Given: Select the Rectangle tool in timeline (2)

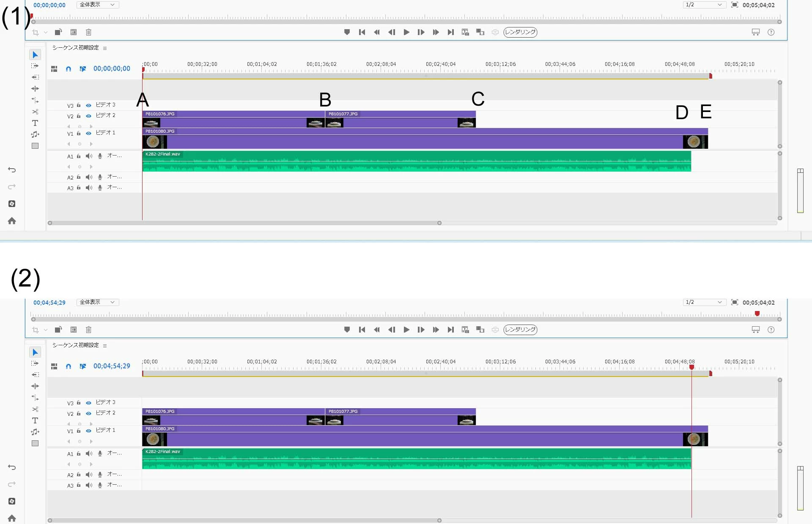Looking at the screenshot, I should 35,443.
